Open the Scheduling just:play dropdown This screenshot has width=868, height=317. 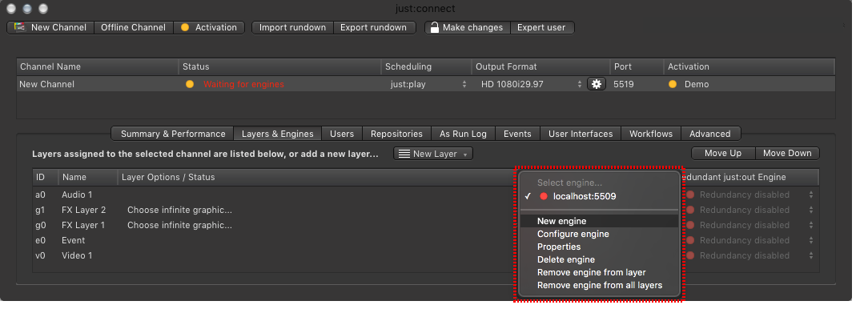click(x=428, y=84)
